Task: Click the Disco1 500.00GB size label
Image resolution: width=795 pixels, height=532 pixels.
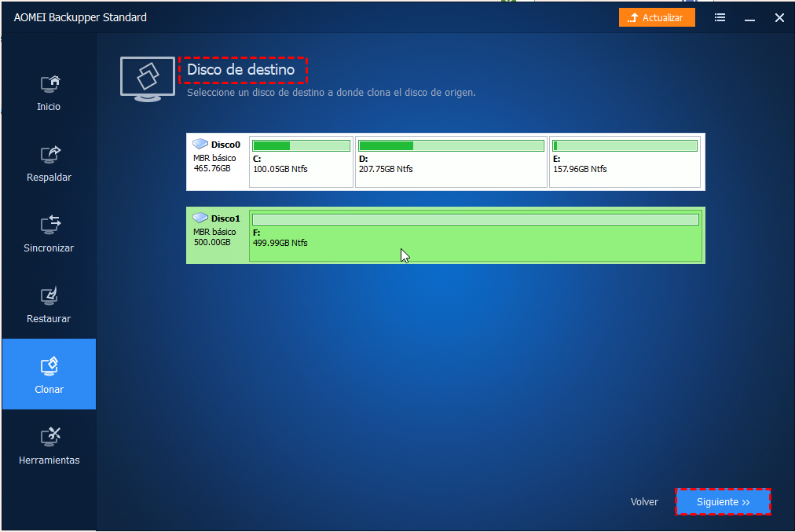Action: coord(212,242)
